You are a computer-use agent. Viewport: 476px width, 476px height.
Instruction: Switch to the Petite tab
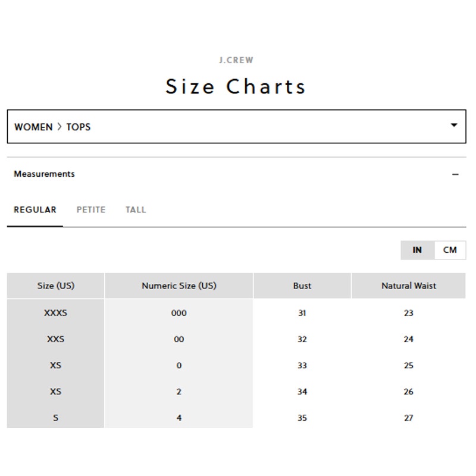pos(91,209)
